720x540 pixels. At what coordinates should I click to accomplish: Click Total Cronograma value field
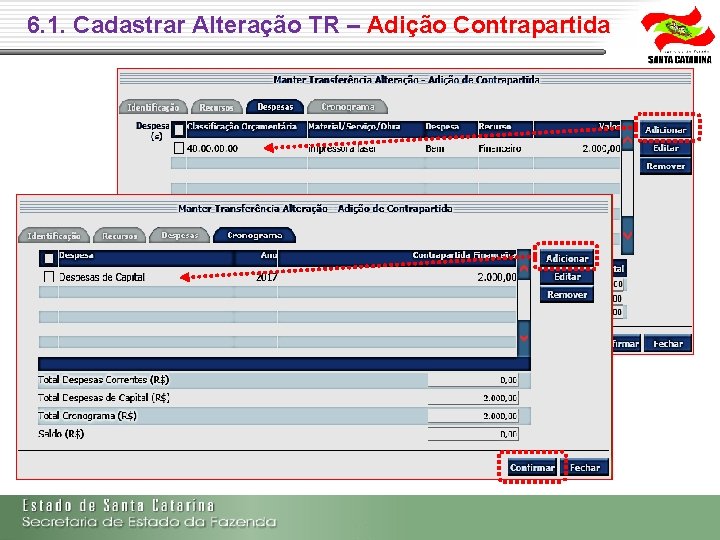point(473,416)
